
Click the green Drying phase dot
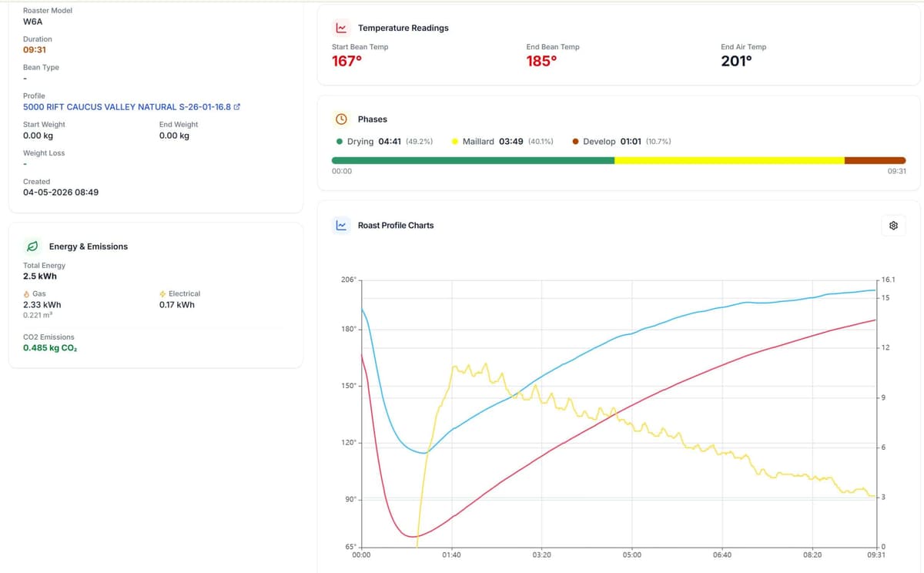pos(340,142)
